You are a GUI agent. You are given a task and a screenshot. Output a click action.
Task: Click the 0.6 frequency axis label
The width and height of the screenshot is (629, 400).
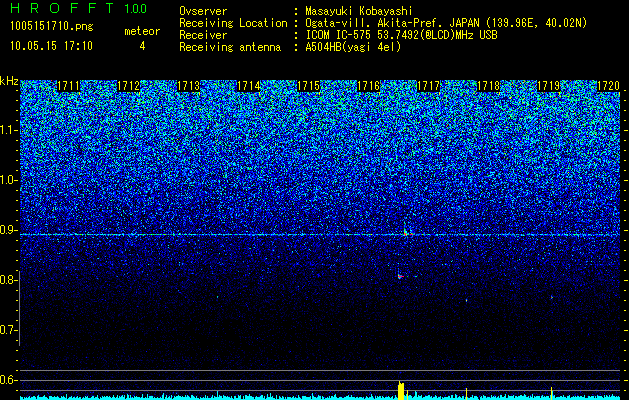click(8, 380)
